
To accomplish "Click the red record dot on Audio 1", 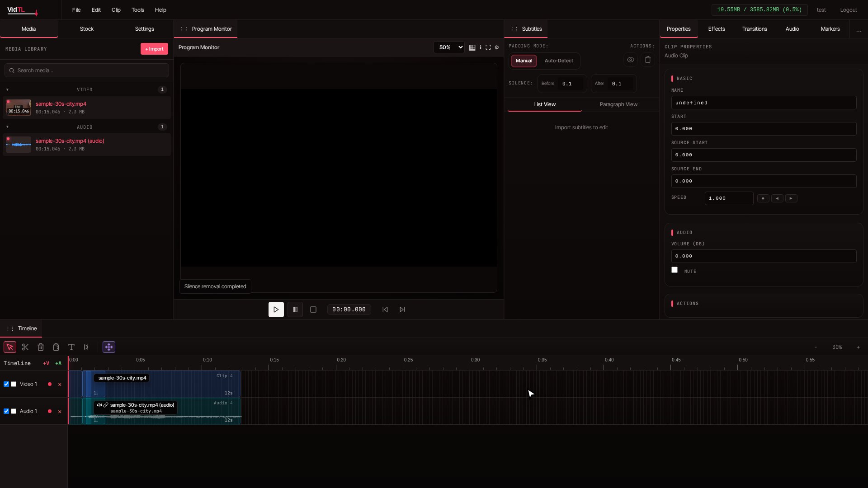I will pos(50,411).
